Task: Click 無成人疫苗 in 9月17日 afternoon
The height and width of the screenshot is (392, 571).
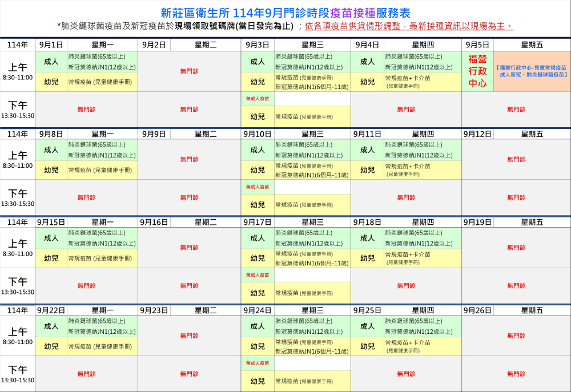Action: tap(258, 275)
